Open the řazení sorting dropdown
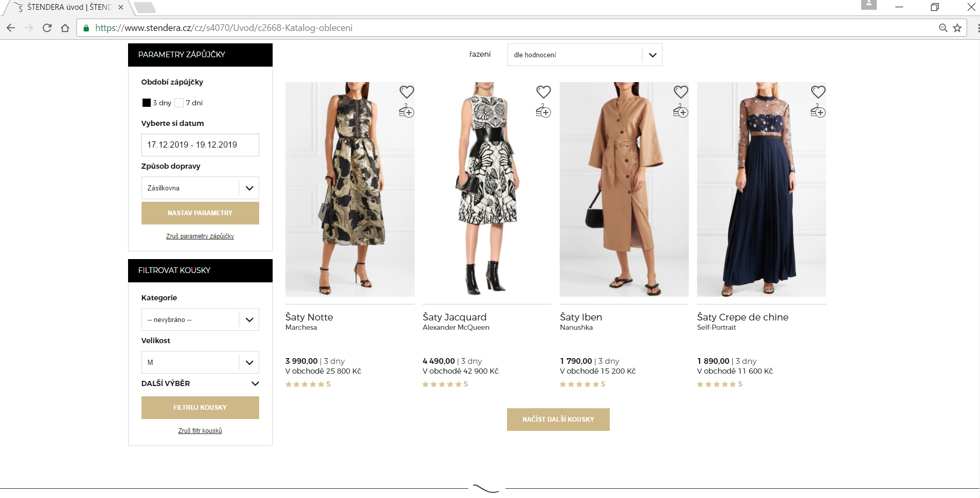The image size is (980, 498). pyautogui.click(x=584, y=55)
